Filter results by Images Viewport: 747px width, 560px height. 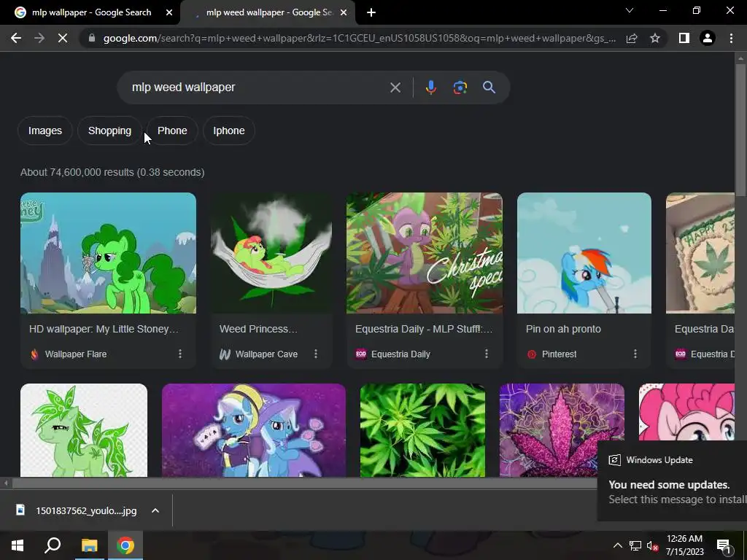click(x=44, y=131)
